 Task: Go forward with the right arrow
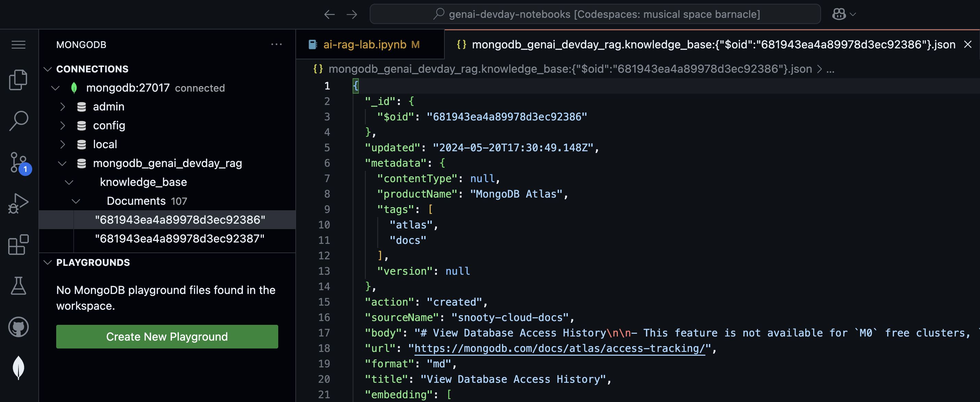[352, 14]
